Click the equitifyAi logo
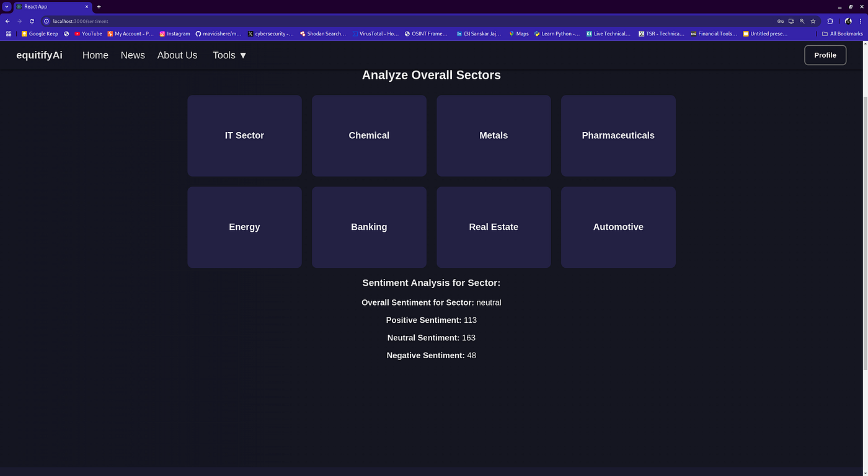This screenshot has width=868, height=476. 39,55
